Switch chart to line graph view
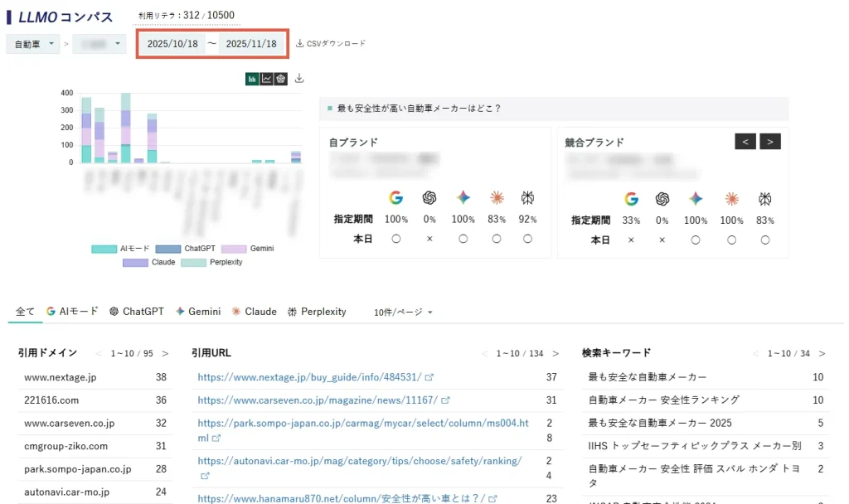849x504 pixels. coord(266,79)
